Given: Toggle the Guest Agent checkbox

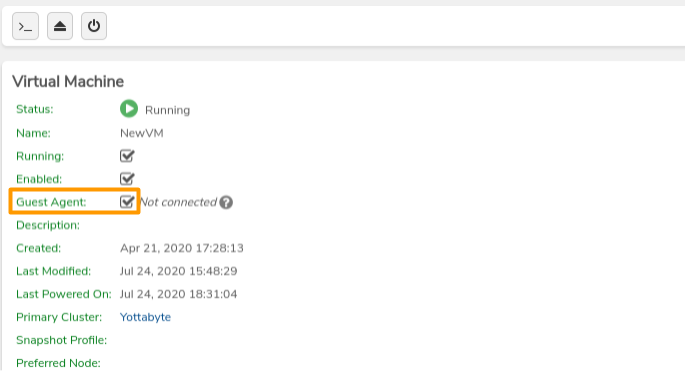Looking at the screenshot, I should (127, 201).
